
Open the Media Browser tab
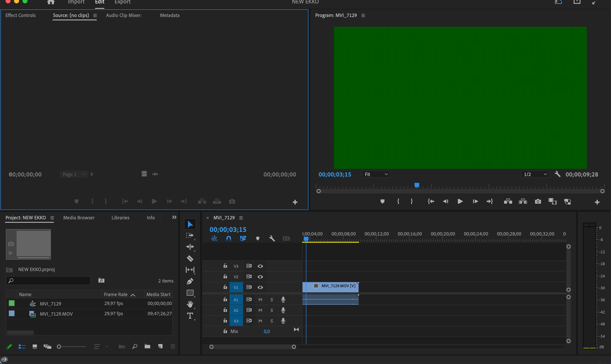tap(79, 218)
